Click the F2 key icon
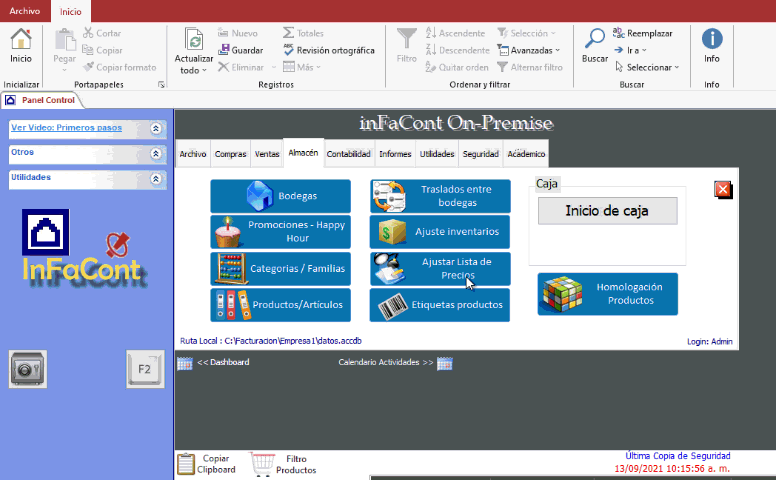 (x=145, y=369)
